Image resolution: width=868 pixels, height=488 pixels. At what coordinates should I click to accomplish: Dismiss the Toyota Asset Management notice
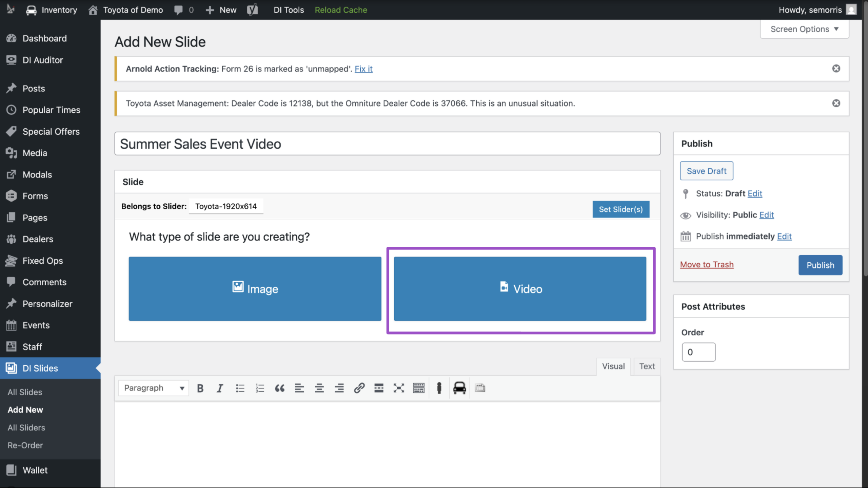(x=836, y=103)
